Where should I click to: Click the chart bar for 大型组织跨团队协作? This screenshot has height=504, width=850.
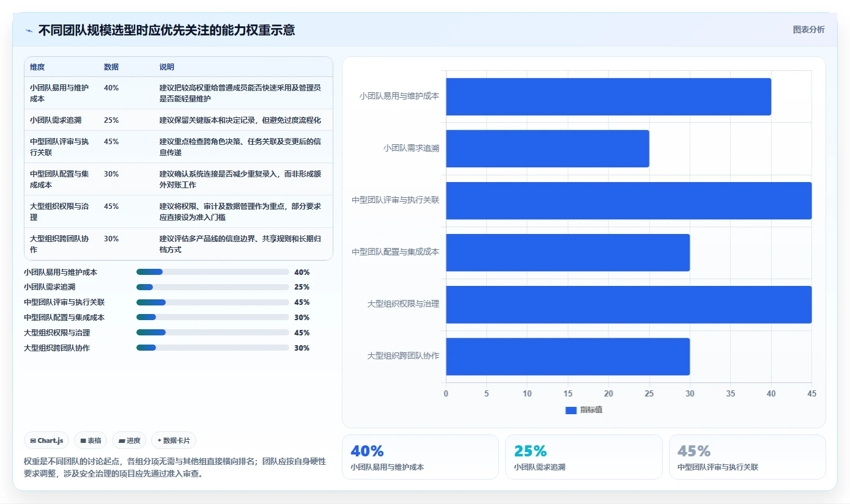tap(567, 356)
